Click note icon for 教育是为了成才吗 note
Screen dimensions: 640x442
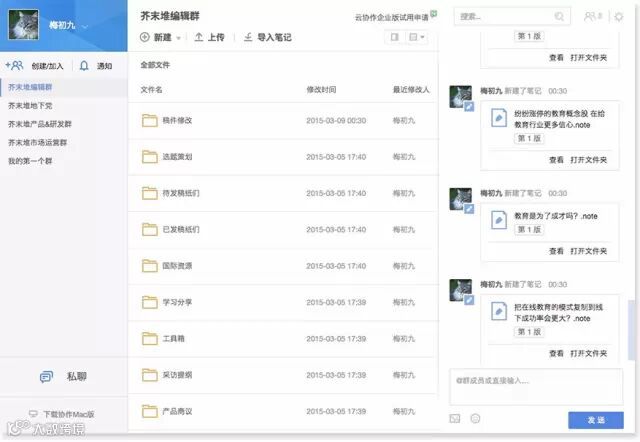pyautogui.click(x=499, y=220)
